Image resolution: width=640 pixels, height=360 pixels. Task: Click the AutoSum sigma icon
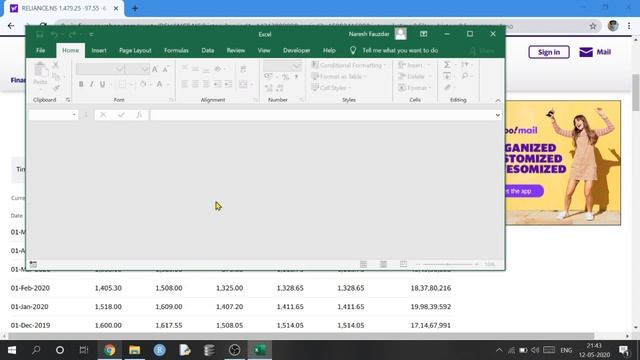coord(447,65)
